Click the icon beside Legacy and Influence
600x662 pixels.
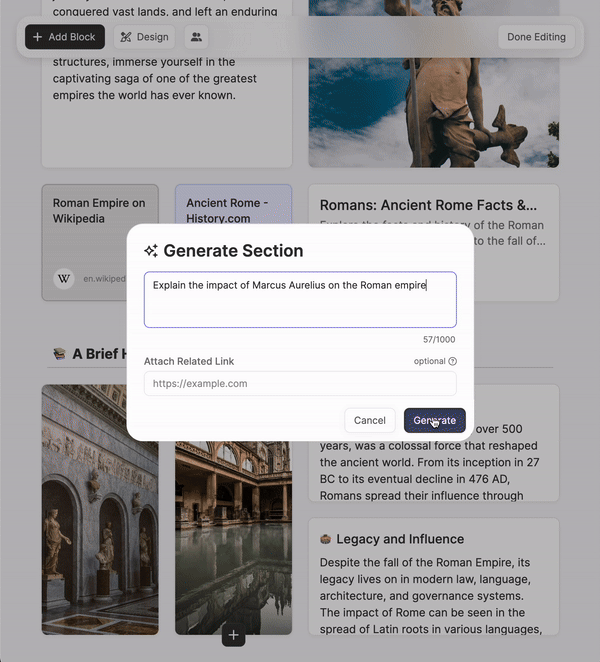point(325,539)
